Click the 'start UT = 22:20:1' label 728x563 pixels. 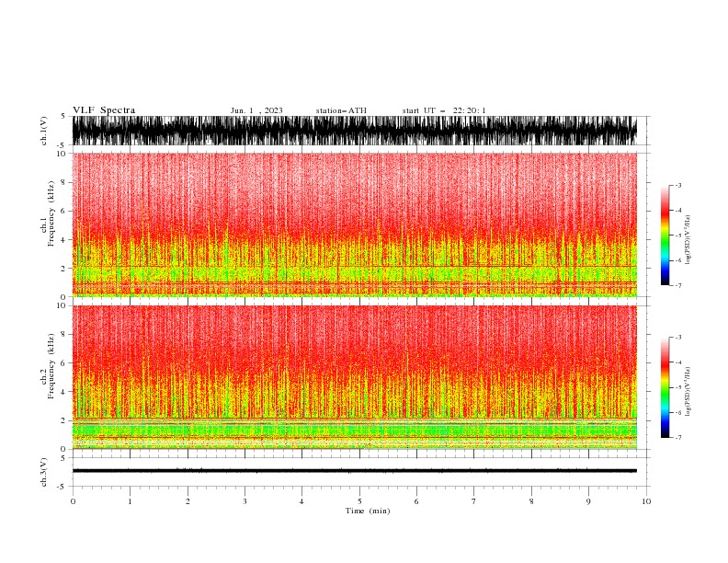tap(444, 110)
